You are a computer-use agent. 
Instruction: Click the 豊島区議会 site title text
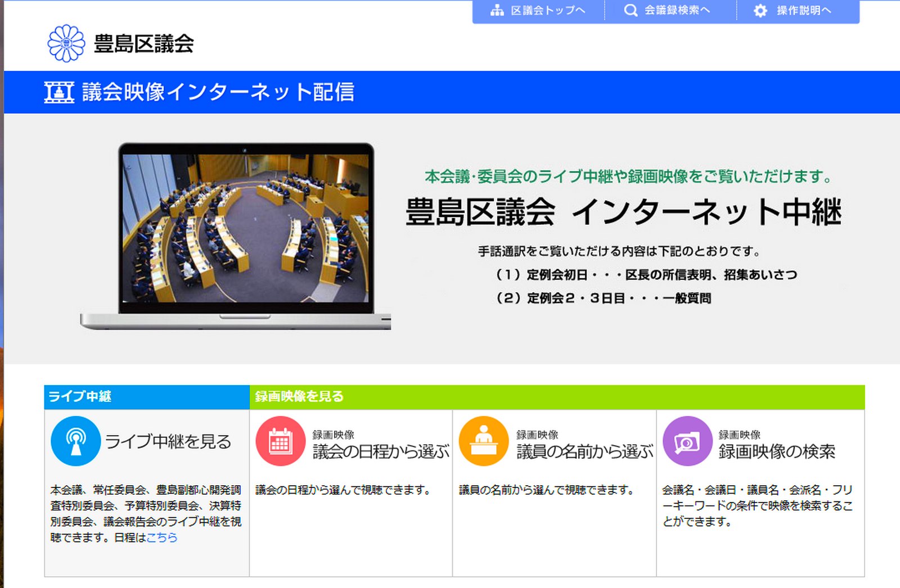tap(144, 44)
